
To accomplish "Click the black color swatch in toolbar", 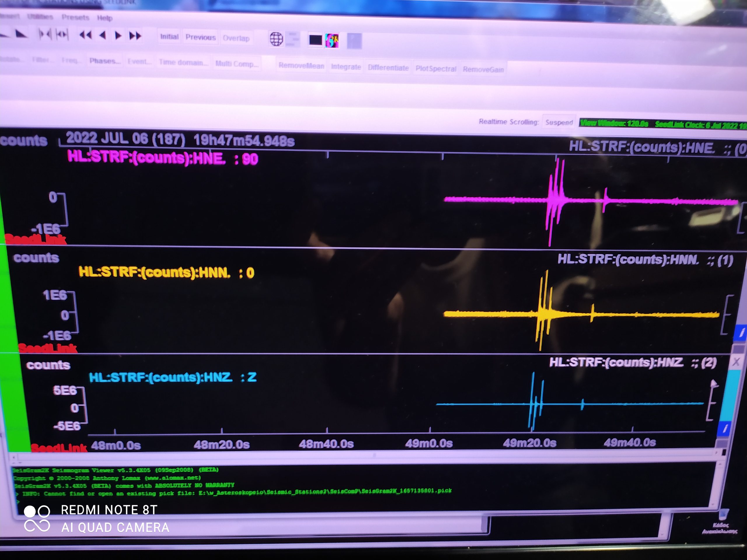I will 315,40.
